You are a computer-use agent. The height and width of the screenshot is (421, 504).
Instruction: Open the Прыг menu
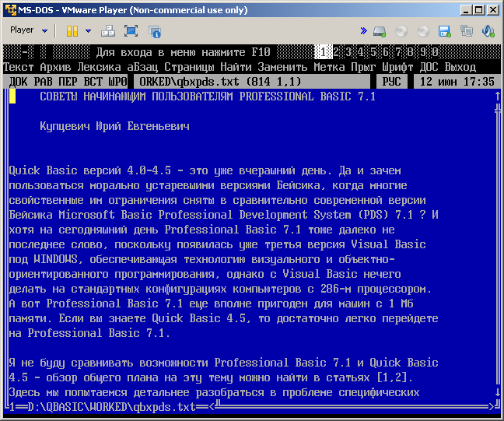coord(363,67)
